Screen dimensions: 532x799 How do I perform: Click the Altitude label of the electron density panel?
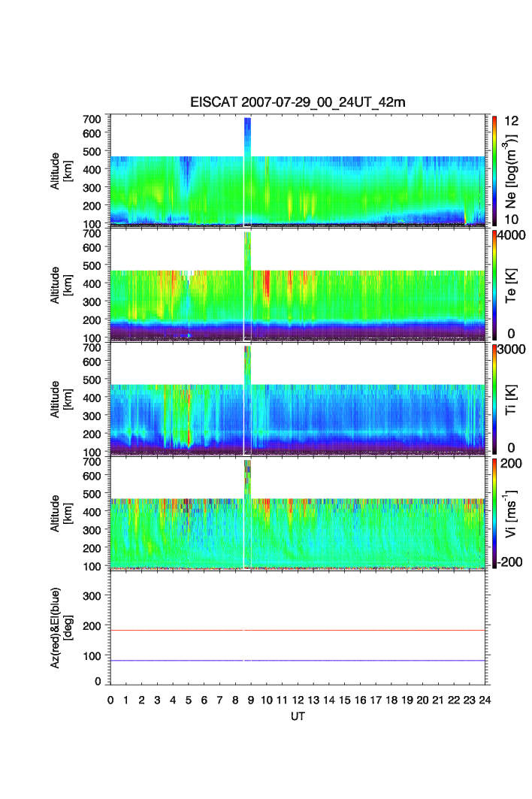click(61, 170)
